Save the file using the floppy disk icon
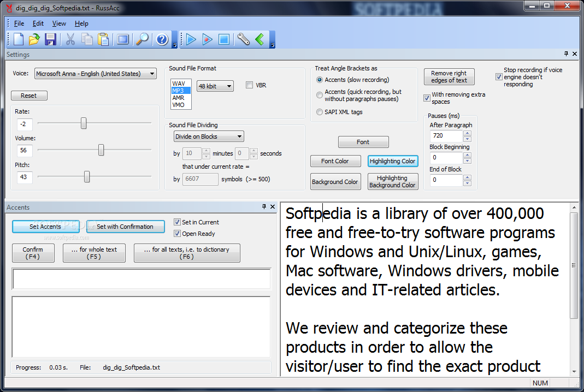This screenshot has width=584, height=392. click(50, 39)
